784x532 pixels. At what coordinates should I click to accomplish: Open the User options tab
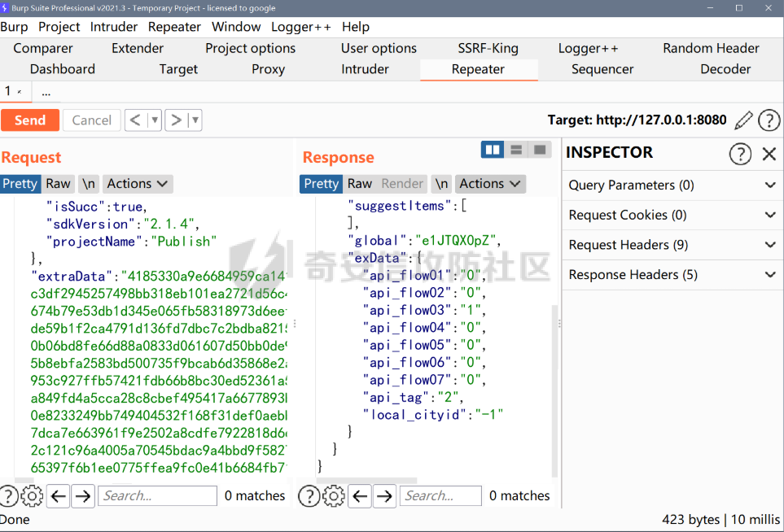(379, 49)
